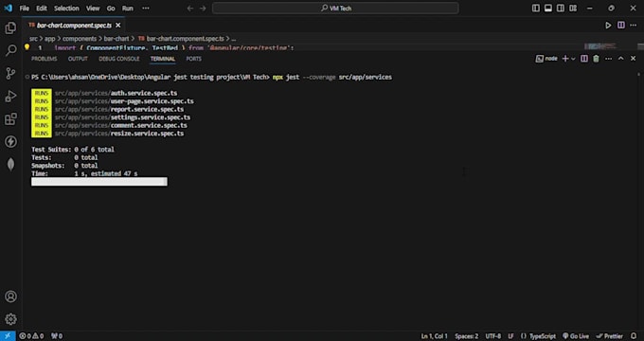Click the VS Code logo icon
Viewport: 644px width, 341px height.
click(8, 9)
